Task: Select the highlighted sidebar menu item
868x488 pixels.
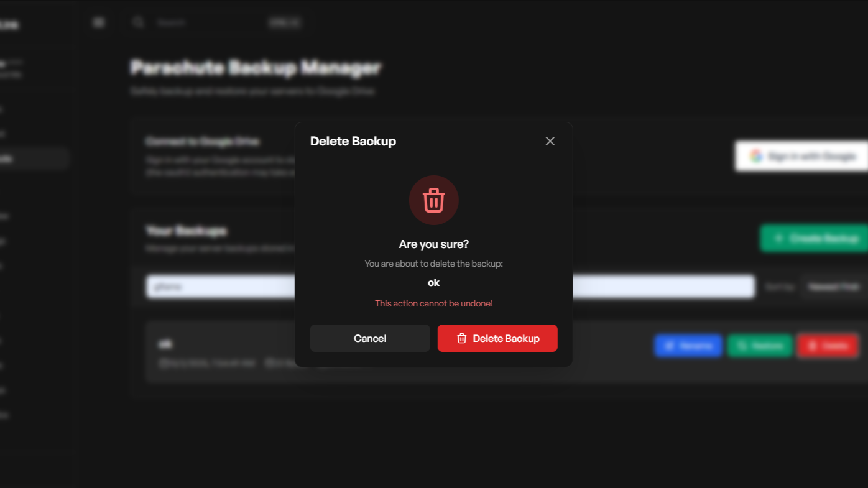Action: (31, 159)
